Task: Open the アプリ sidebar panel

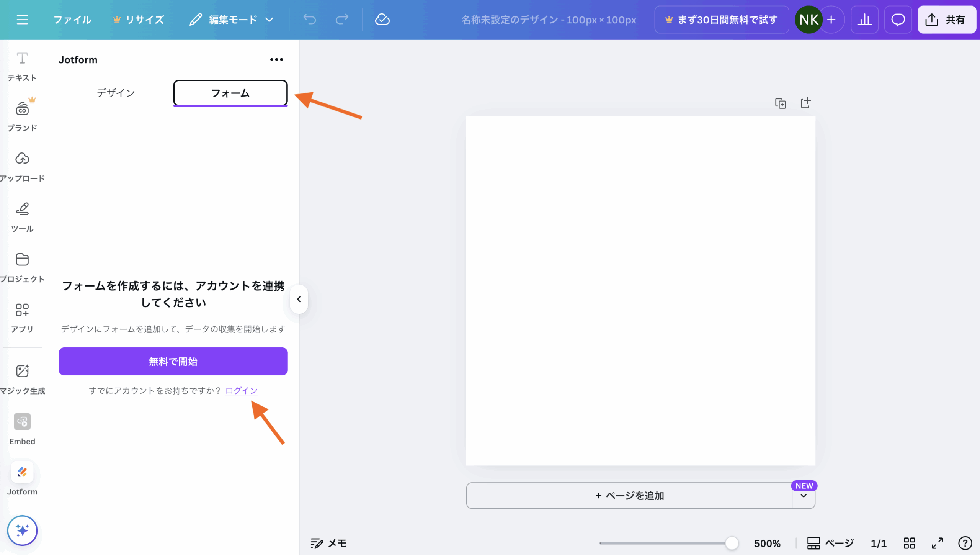Action: click(x=22, y=318)
